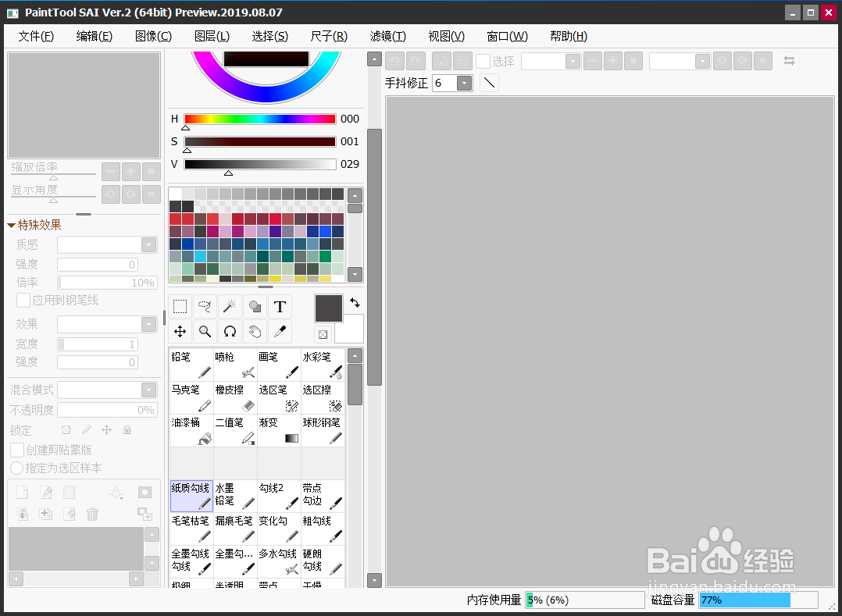Select the zoom magnifier tool
This screenshot has width=842, height=616.
click(205, 332)
